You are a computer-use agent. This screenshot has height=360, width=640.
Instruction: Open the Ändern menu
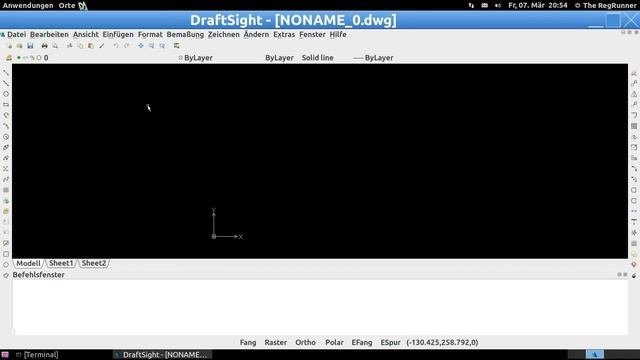[x=256, y=35]
